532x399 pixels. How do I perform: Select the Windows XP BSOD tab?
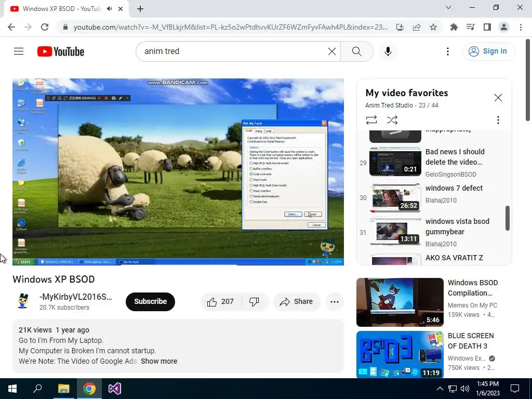[x=66, y=9]
